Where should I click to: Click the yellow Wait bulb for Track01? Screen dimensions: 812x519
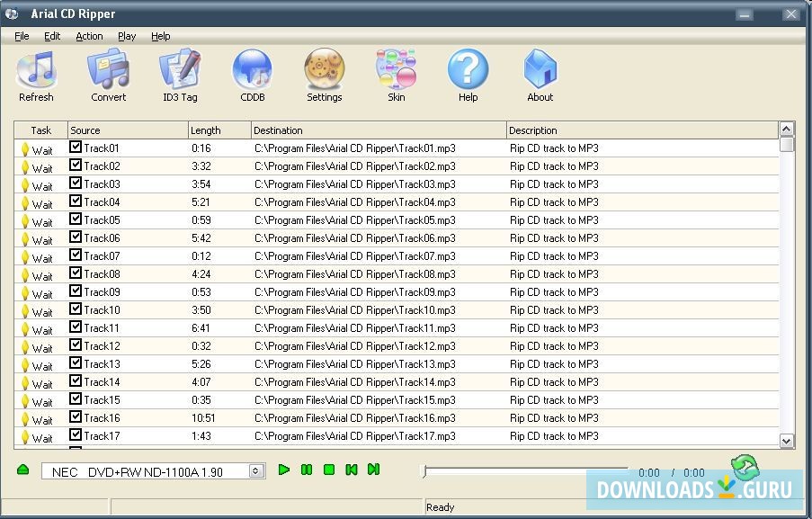point(24,149)
